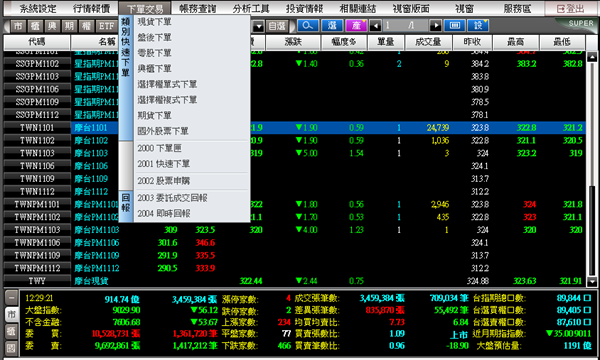Expand the dropdown arrow beside 自選
600x360 pixels.
(259, 26)
